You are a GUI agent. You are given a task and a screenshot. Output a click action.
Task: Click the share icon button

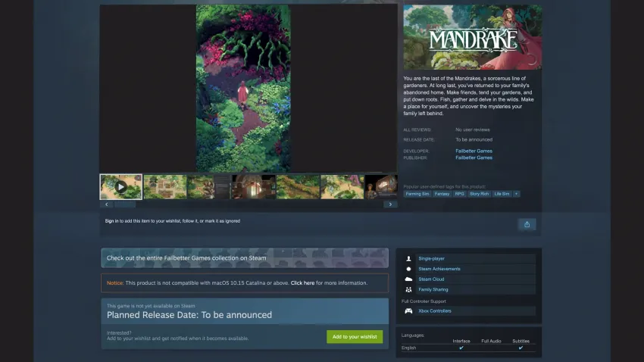[x=527, y=224]
